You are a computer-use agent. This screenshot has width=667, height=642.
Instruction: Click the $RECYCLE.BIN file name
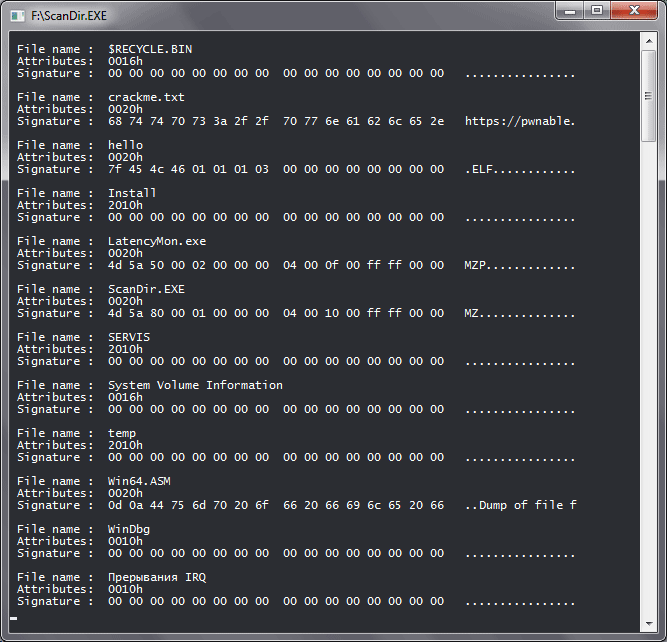[x=152, y=49]
